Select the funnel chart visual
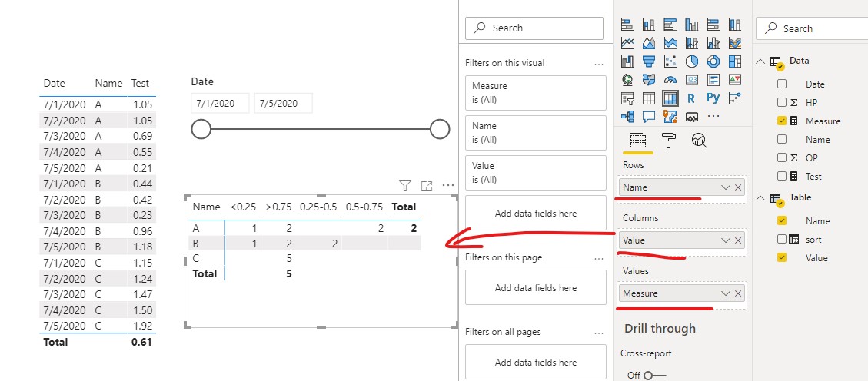This screenshot has width=868, height=381. click(x=648, y=61)
